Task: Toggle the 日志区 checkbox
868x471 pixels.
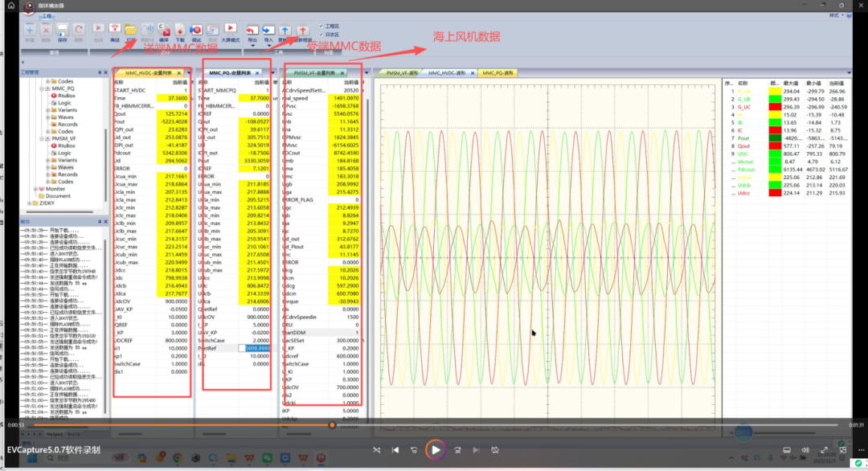Action: coord(322,35)
